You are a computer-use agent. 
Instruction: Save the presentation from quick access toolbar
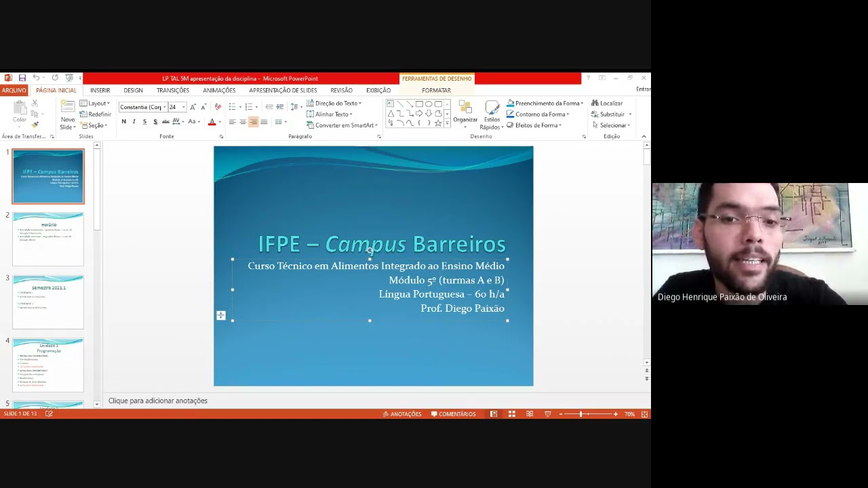(22, 78)
